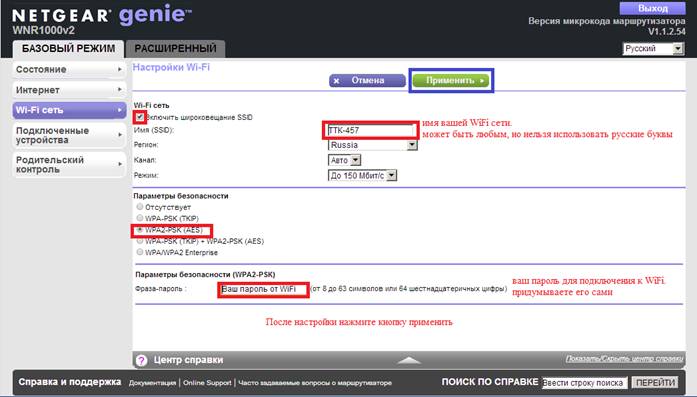The height and width of the screenshot is (397, 697).
Task: Open the Режим dropdown 'До 150 Мбит/с'
Action: (x=362, y=176)
